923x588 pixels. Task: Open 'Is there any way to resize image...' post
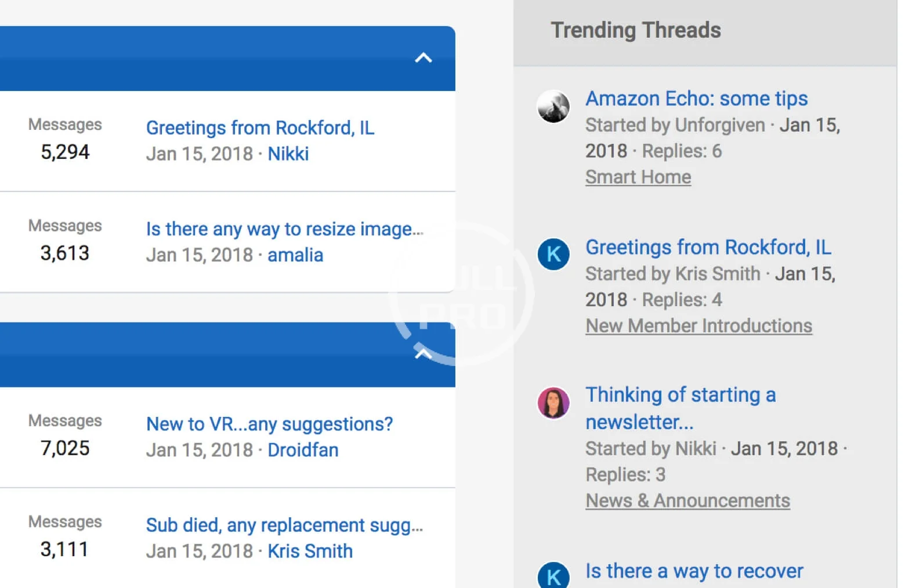click(x=284, y=229)
